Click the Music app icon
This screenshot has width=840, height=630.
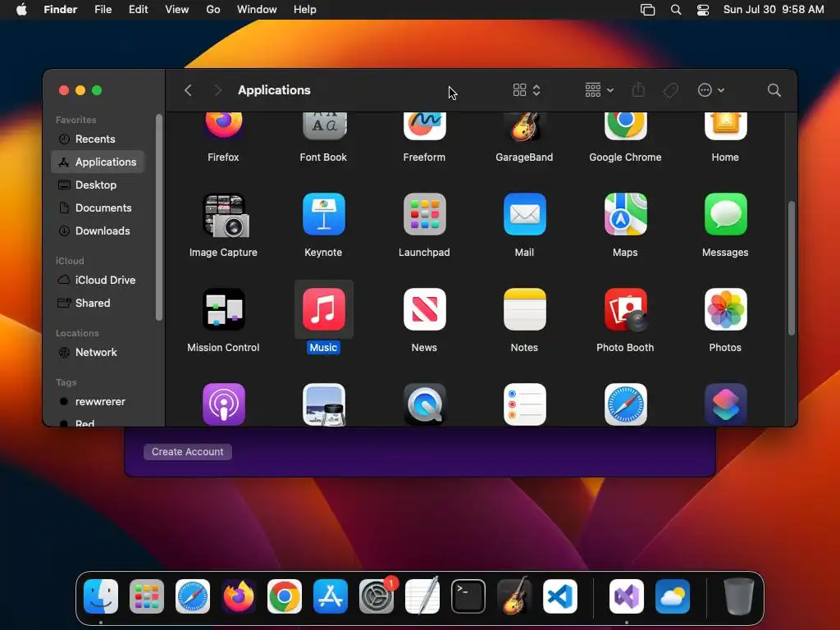(323, 309)
